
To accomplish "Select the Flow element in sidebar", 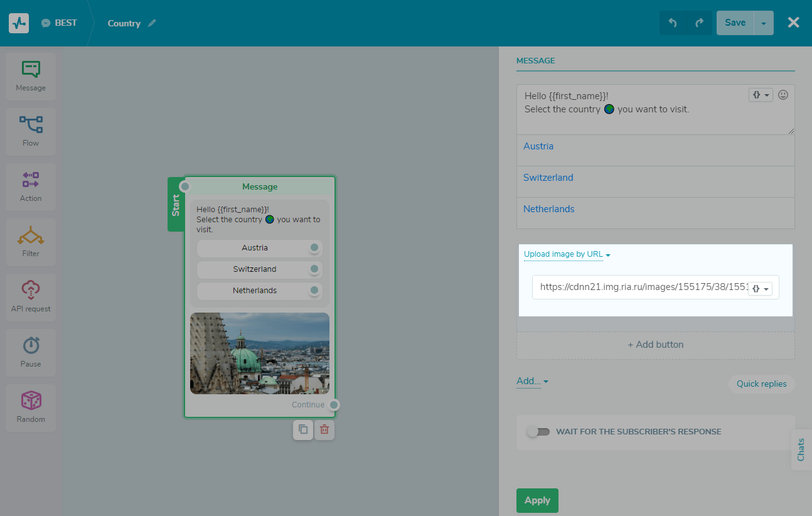I will [x=31, y=131].
